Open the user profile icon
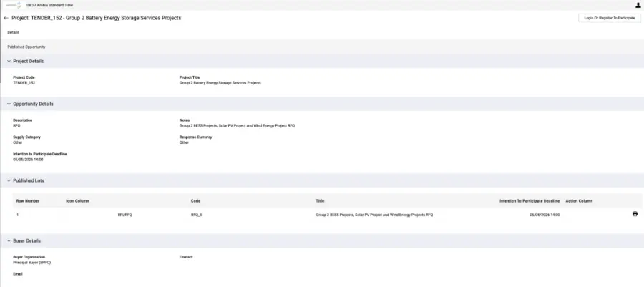This screenshot has width=644, height=287. 638,5
